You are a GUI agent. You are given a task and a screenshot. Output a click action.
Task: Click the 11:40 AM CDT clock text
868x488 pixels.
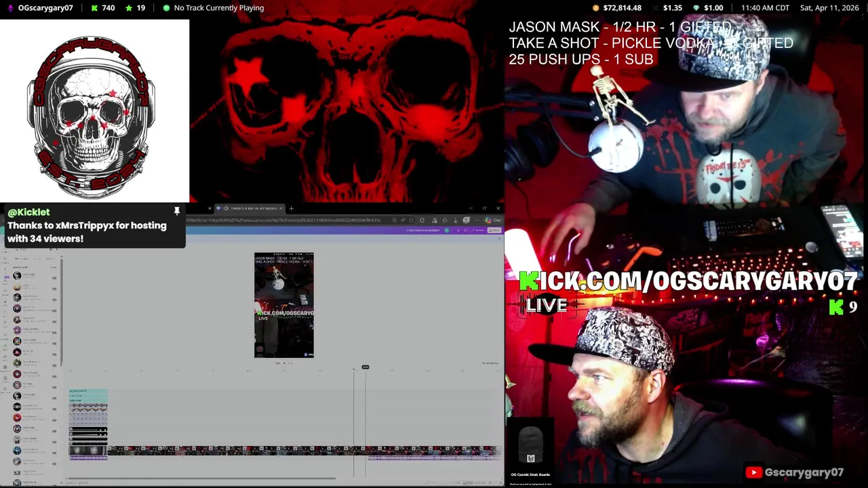tap(765, 8)
